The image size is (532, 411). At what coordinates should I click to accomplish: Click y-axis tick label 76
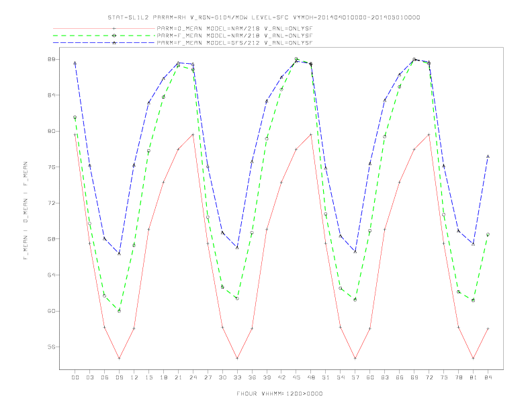tap(52, 167)
